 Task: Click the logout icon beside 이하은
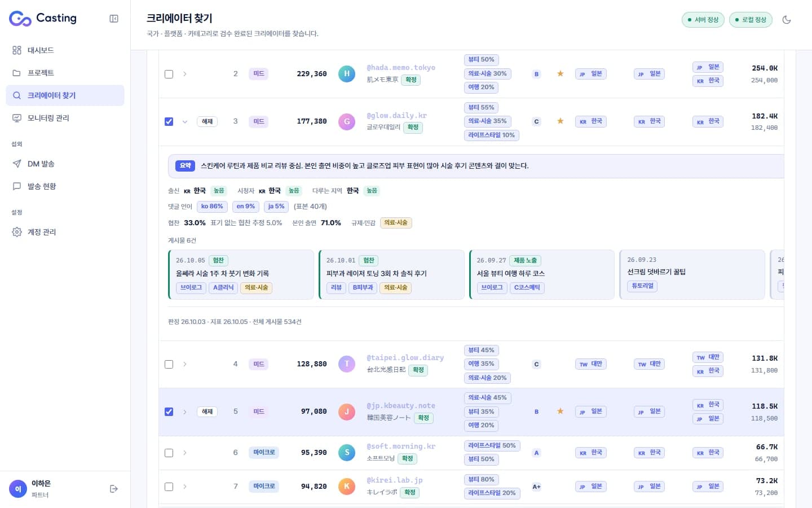pos(114,489)
